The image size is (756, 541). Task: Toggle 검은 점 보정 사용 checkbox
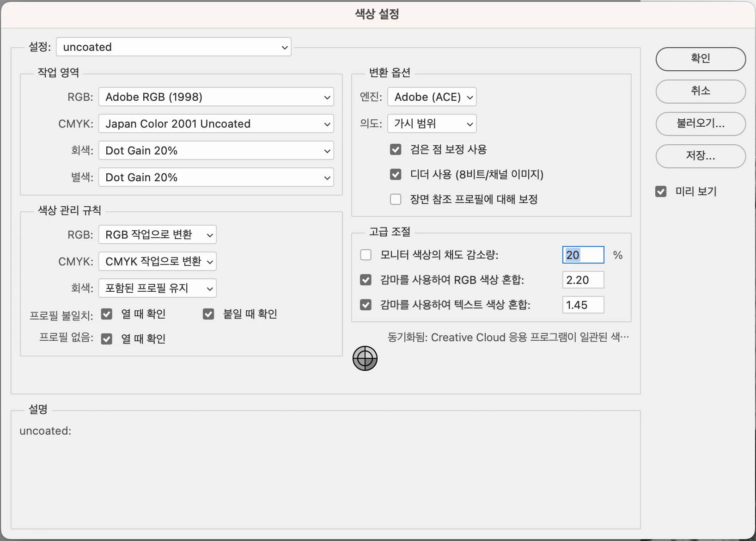pos(396,149)
